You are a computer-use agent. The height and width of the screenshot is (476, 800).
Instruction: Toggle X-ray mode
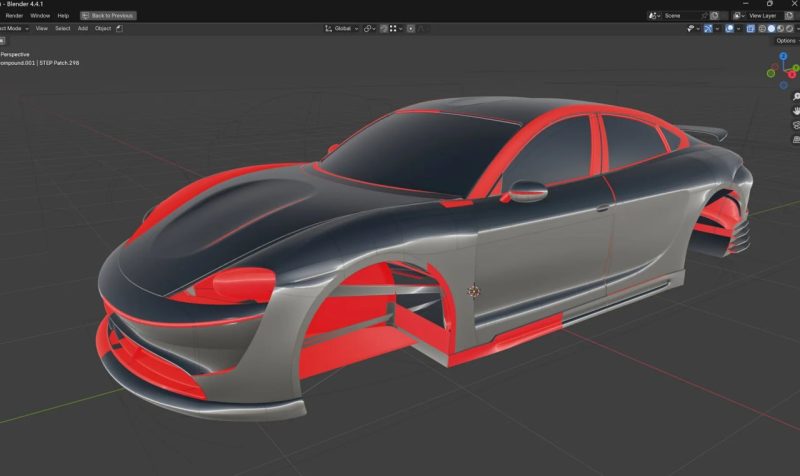click(752, 29)
